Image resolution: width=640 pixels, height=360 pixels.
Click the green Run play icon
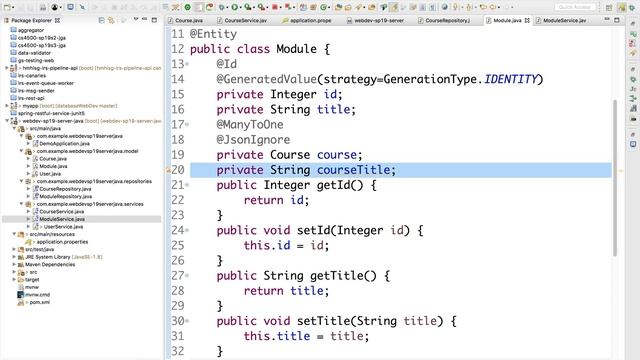coord(235,7)
